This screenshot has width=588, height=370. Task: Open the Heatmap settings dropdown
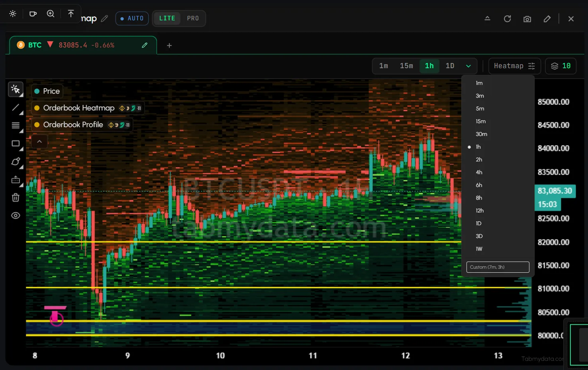coord(514,66)
